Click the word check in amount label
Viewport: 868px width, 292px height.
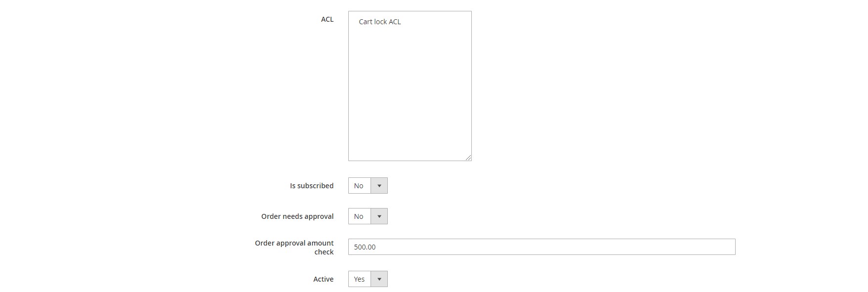(x=324, y=252)
